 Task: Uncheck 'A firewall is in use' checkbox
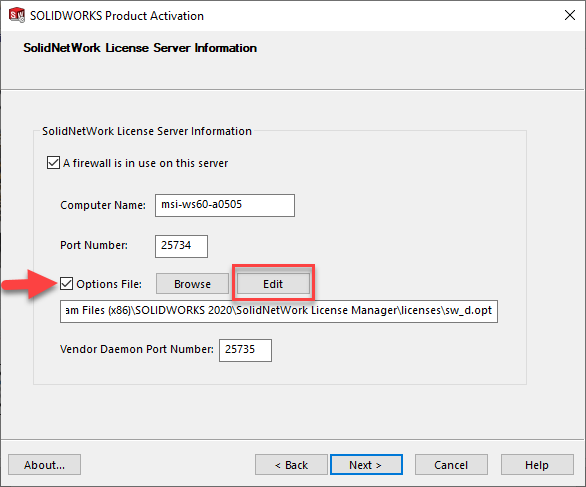[x=53, y=163]
